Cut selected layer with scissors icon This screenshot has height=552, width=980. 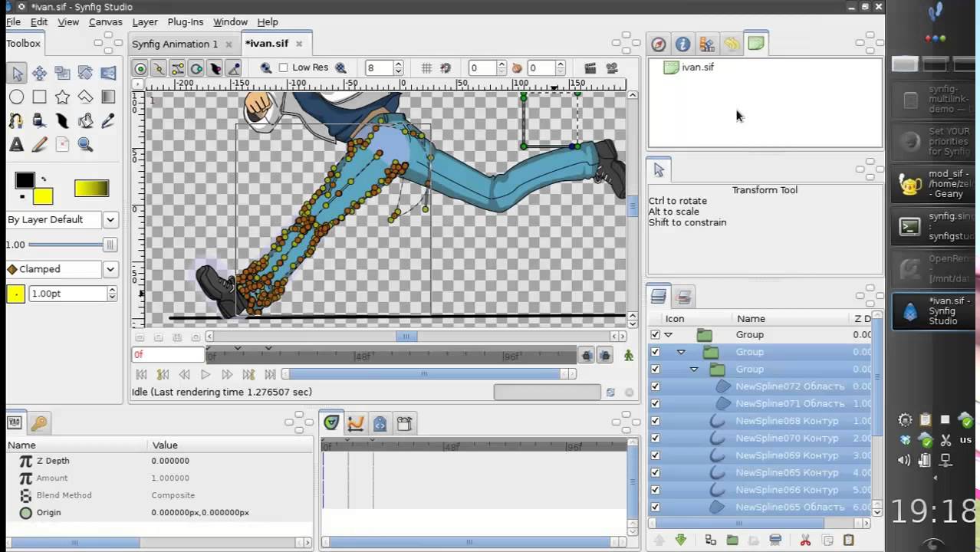(805, 540)
